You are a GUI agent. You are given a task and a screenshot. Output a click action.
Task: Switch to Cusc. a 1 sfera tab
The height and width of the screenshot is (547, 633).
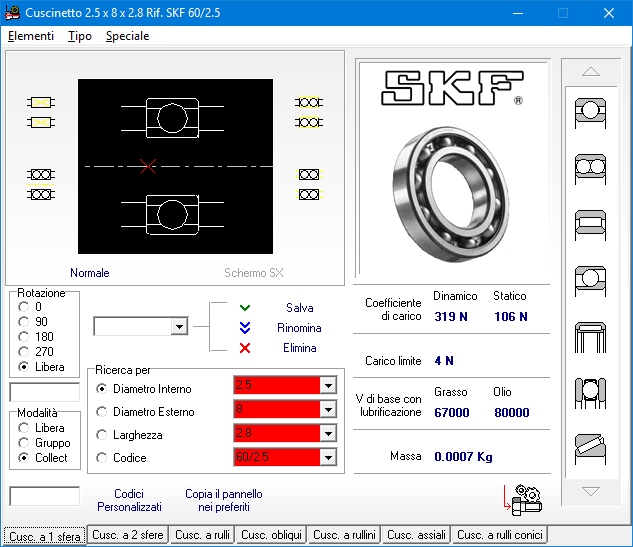click(x=45, y=536)
